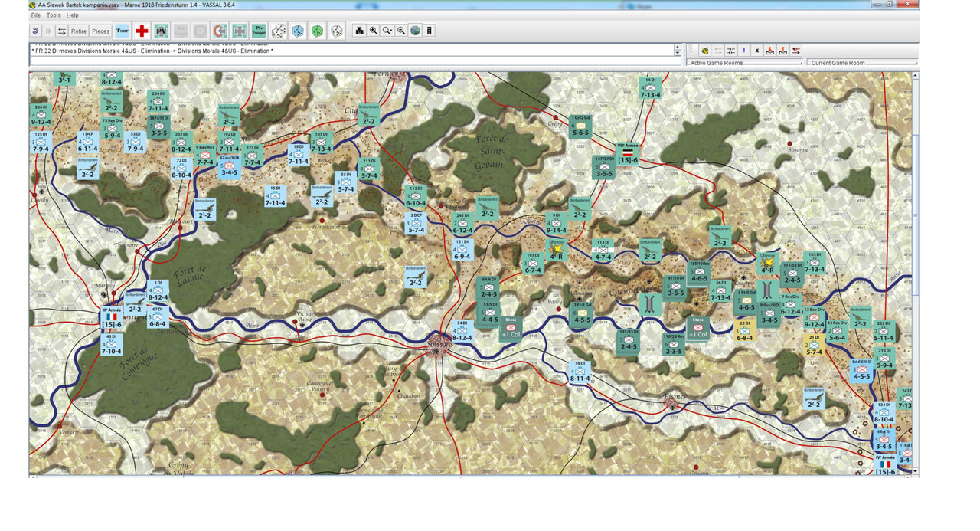Toggle the server controls arrows icon
Viewport: 980px width, 531px height.
coord(62,31)
